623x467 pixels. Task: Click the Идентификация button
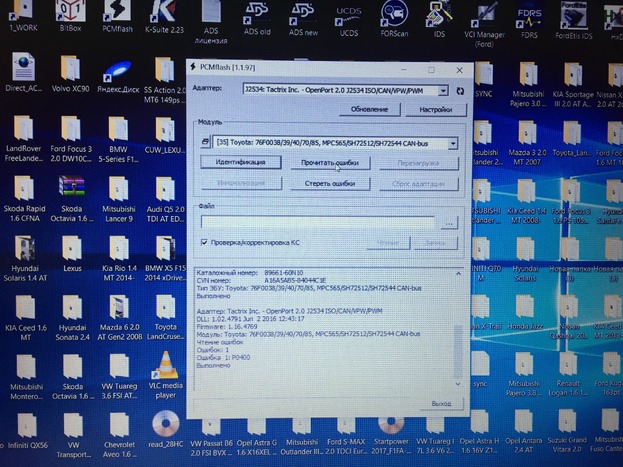pos(240,162)
